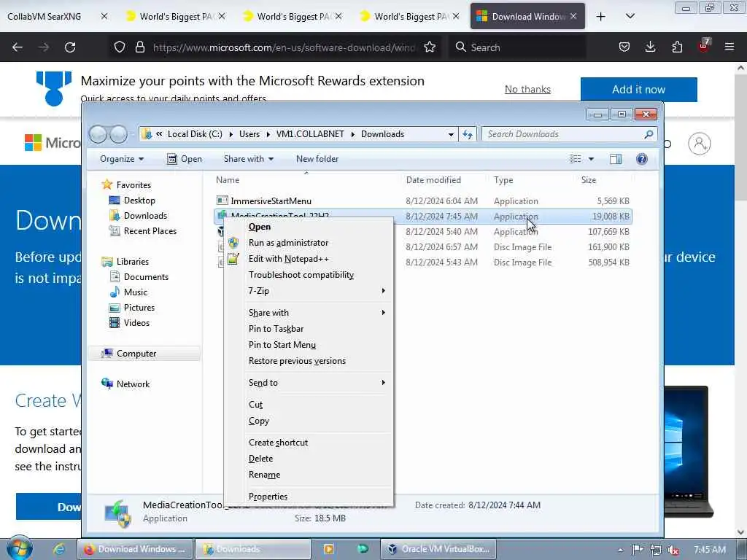Go back in Firefox

coord(18,47)
